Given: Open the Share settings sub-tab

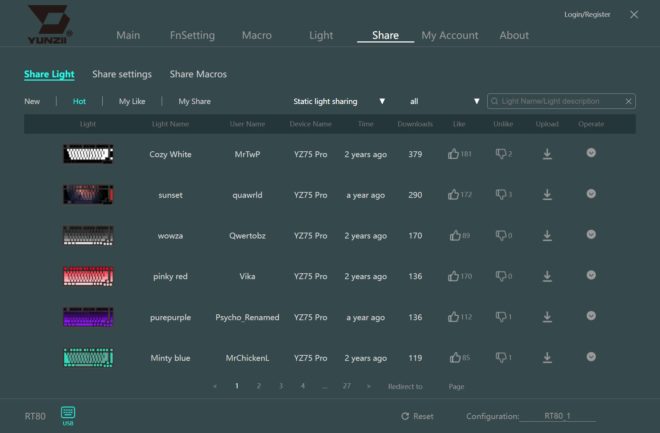Looking at the screenshot, I should 122,74.
